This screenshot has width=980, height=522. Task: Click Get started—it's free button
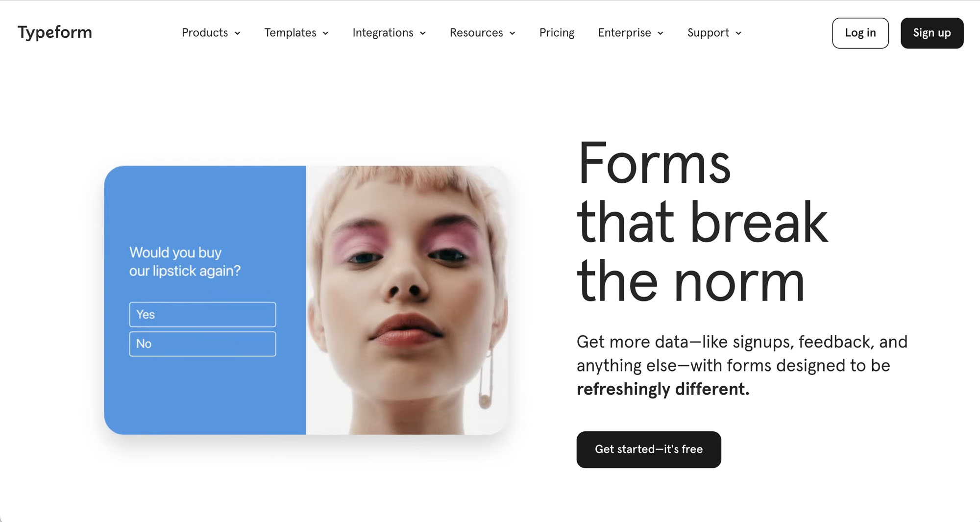tap(649, 449)
